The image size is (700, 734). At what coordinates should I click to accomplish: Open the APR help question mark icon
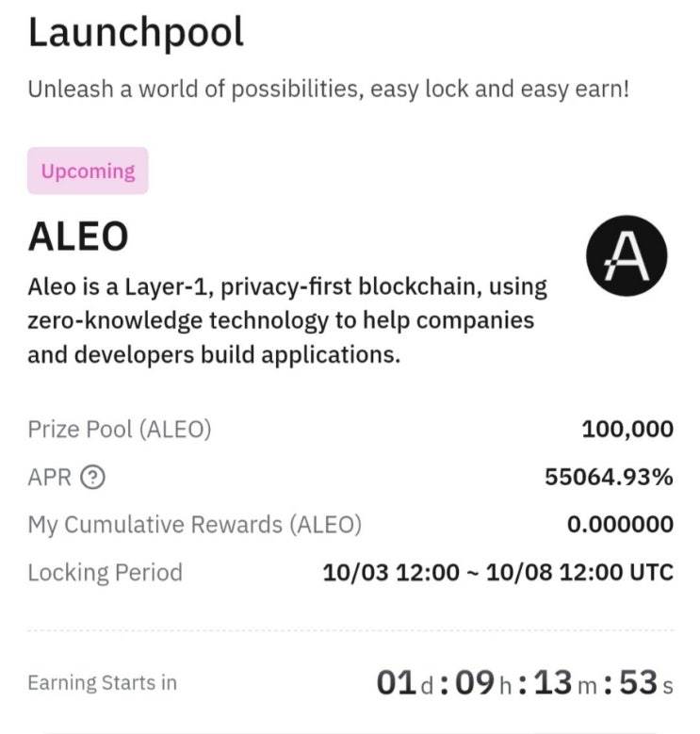pyautogui.click(x=92, y=478)
